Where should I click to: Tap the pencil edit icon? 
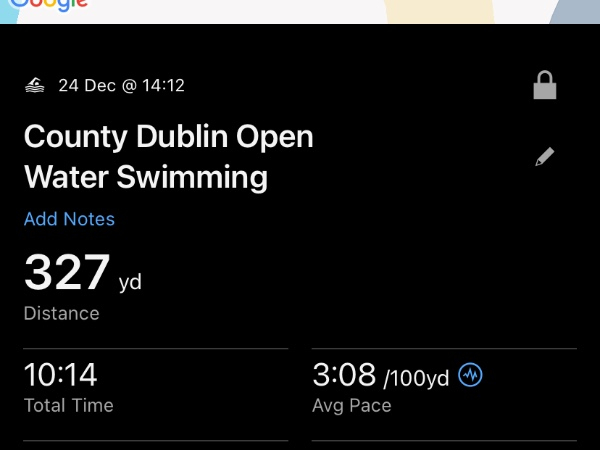pos(545,157)
